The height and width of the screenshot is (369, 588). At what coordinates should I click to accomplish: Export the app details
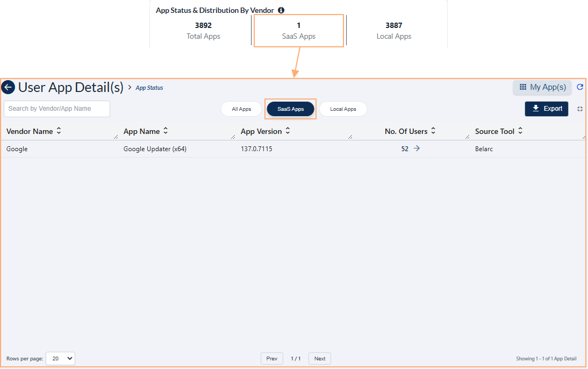(x=546, y=109)
